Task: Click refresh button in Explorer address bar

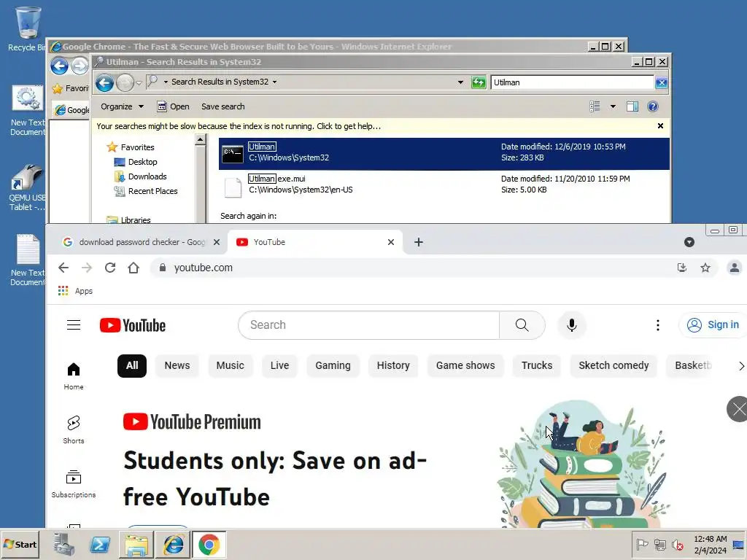Action: pyautogui.click(x=479, y=82)
